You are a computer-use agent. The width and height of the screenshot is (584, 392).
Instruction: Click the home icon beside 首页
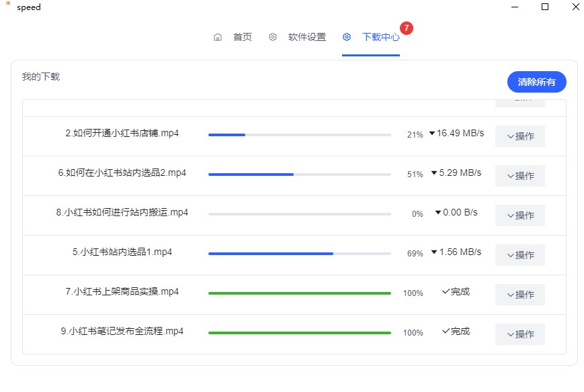coord(218,37)
